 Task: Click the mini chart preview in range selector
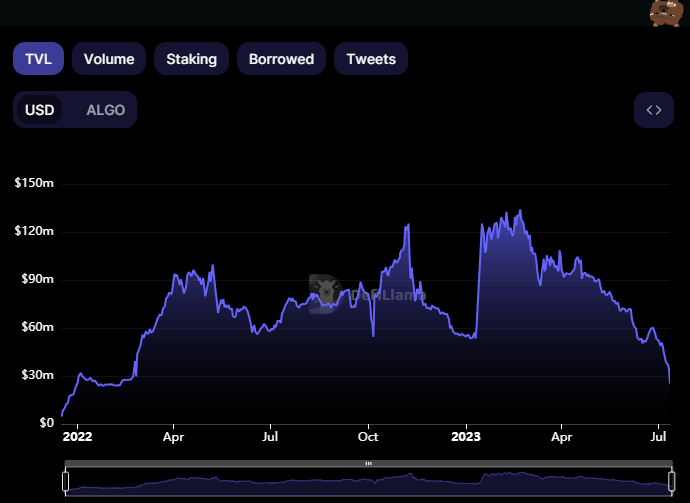click(x=368, y=481)
